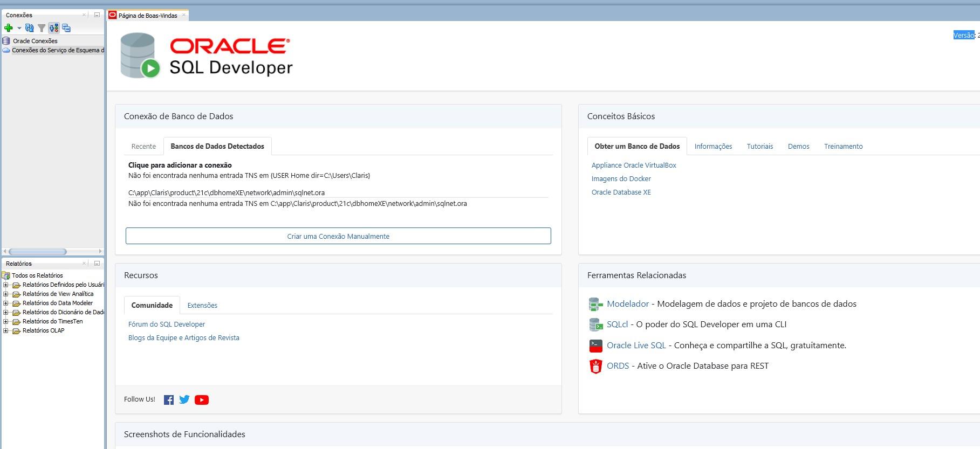Click the highlighted Versão text
980x449 pixels.
pyautogui.click(x=964, y=35)
